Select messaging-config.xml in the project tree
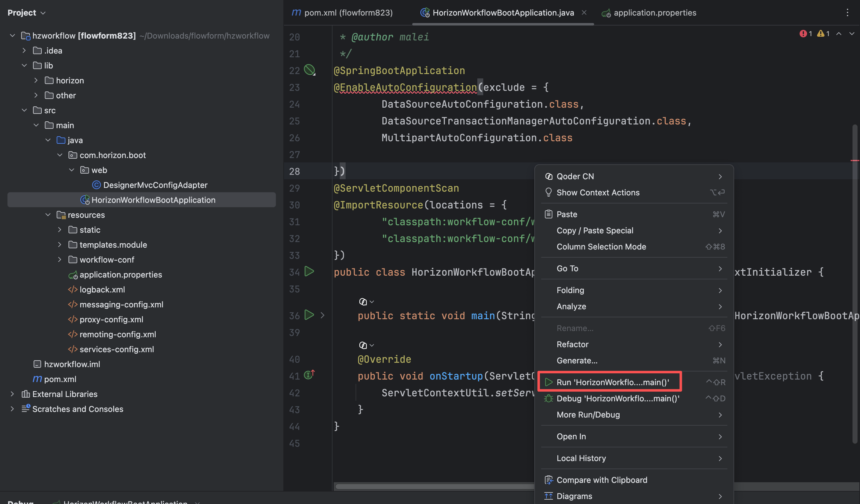 tap(121, 305)
